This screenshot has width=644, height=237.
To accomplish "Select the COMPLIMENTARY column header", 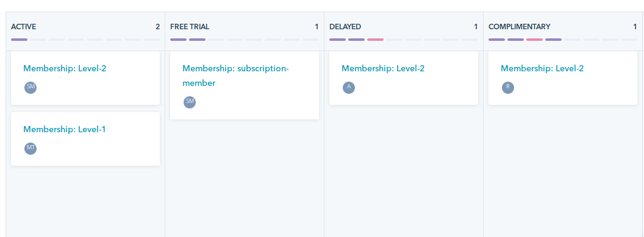I will [x=520, y=27].
